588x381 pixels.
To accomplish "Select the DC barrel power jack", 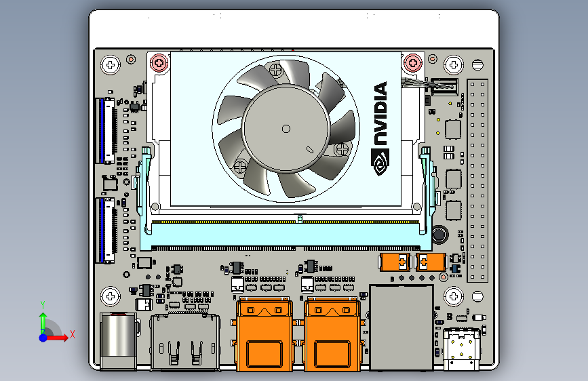I will click(119, 341).
